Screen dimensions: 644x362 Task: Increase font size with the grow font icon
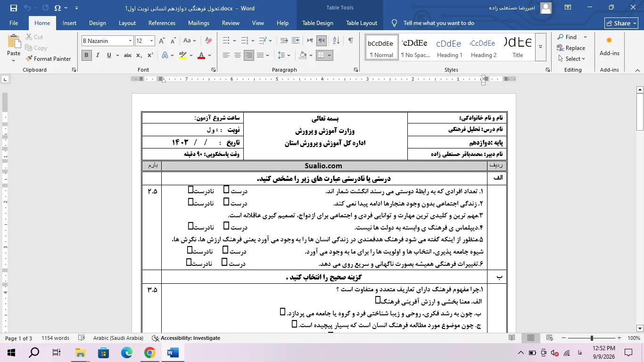[162, 41]
